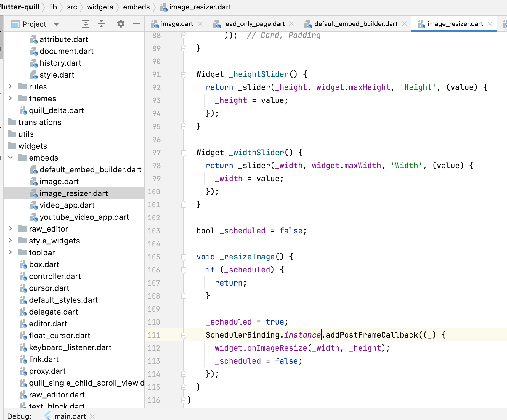Expand the themes folder
This screenshot has width=507, height=420.
click(x=11, y=98)
